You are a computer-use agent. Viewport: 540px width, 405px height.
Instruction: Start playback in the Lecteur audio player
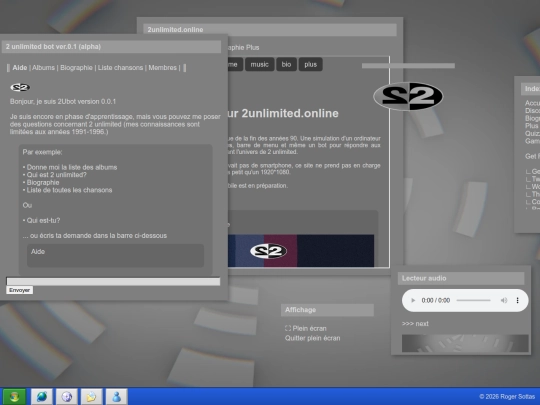tap(413, 300)
